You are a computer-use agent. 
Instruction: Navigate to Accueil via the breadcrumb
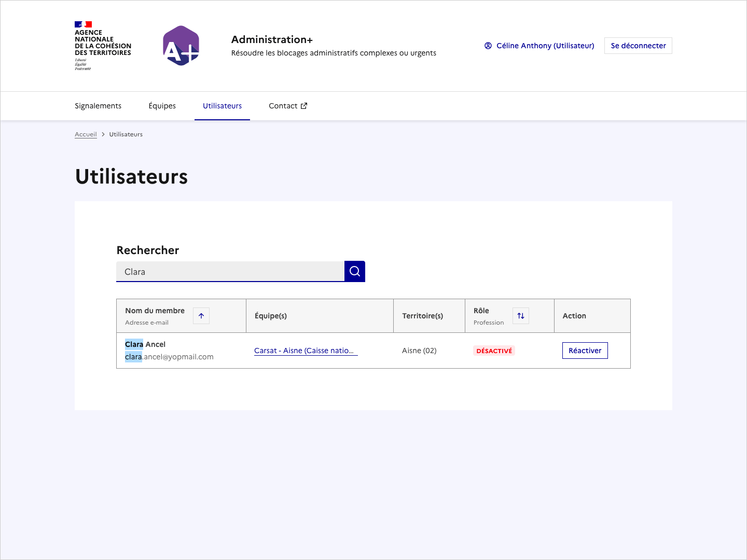(86, 134)
